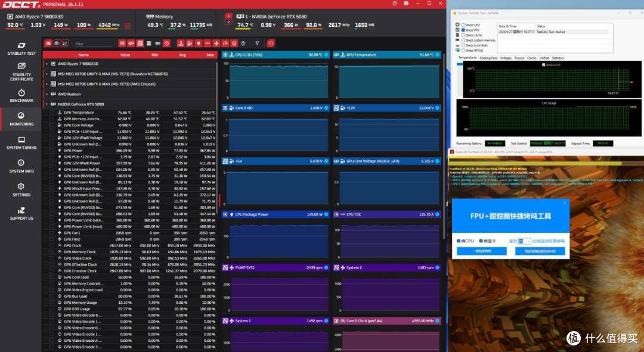Open Statistics tab in AIDA64
This screenshot has height=352, width=644.
(558, 58)
